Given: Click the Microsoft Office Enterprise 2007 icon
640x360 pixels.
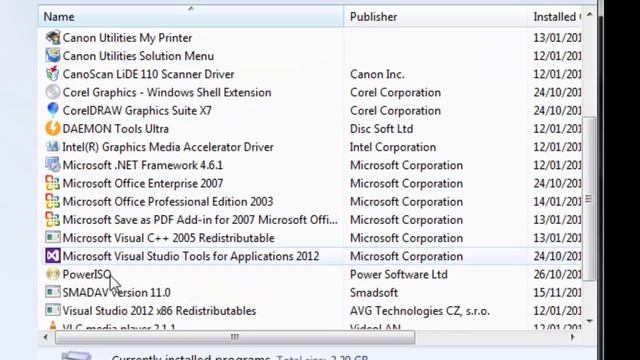Looking at the screenshot, I should pyautogui.click(x=53, y=183).
